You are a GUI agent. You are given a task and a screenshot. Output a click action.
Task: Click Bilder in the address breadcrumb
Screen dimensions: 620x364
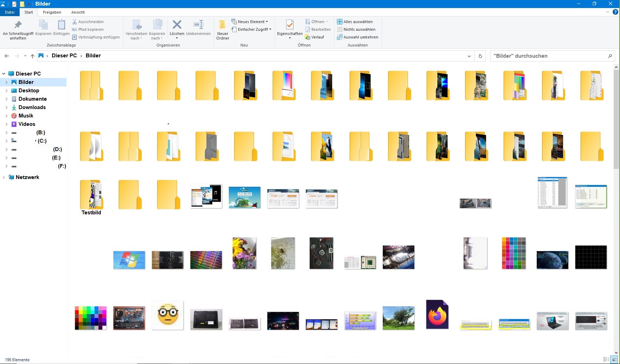coord(93,56)
